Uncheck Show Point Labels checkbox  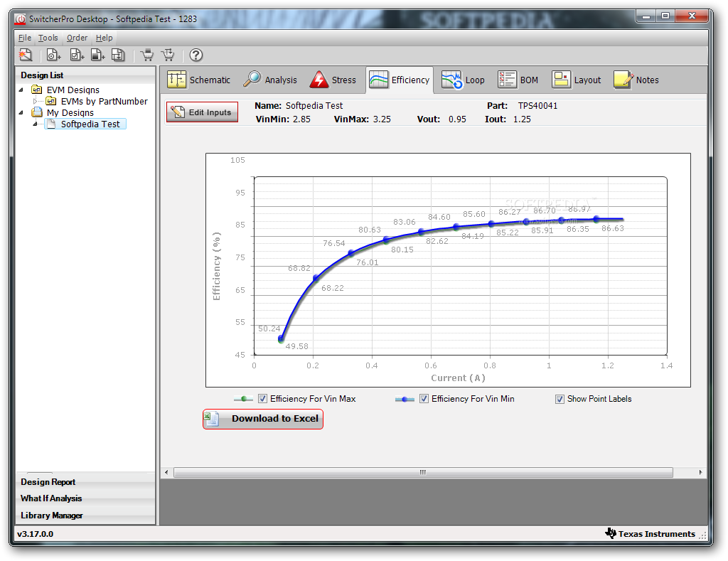coord(560,399)
